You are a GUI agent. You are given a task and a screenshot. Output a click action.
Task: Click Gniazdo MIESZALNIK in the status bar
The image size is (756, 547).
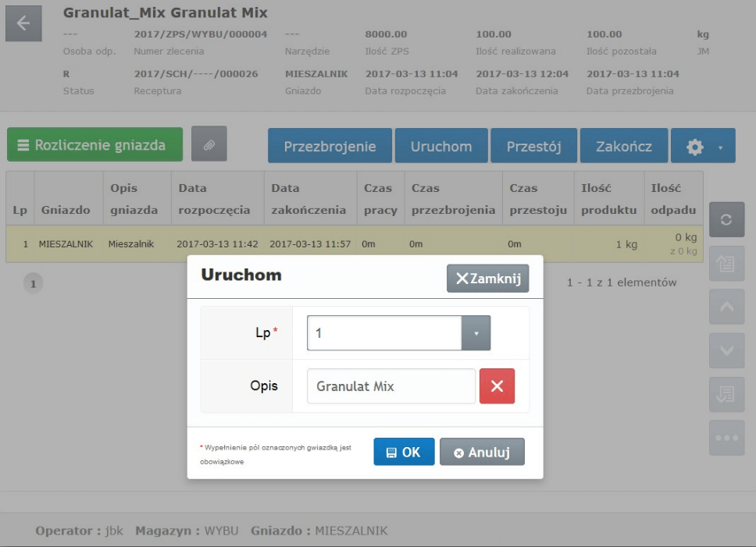point(319,531)
